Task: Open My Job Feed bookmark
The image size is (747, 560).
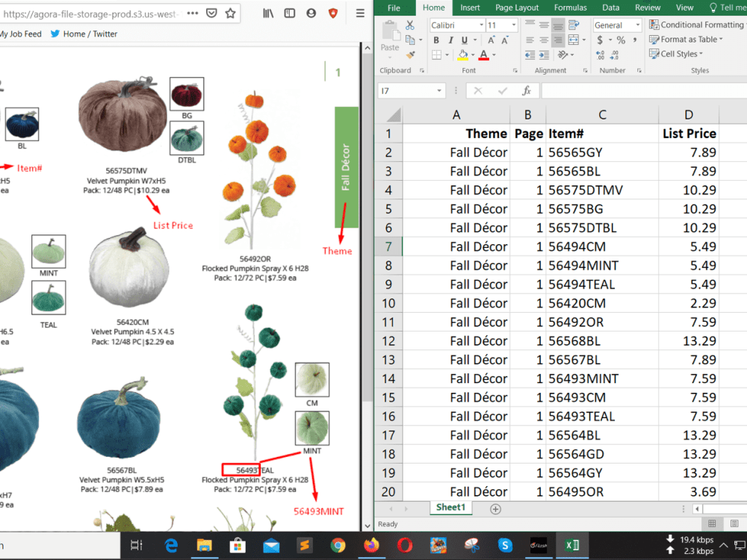Action: [x=21, y=34]
